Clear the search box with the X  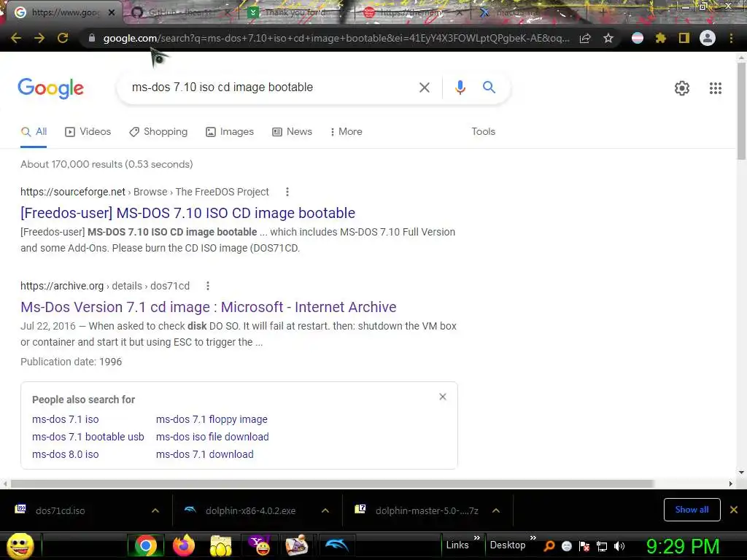click(x=425, y=87)
